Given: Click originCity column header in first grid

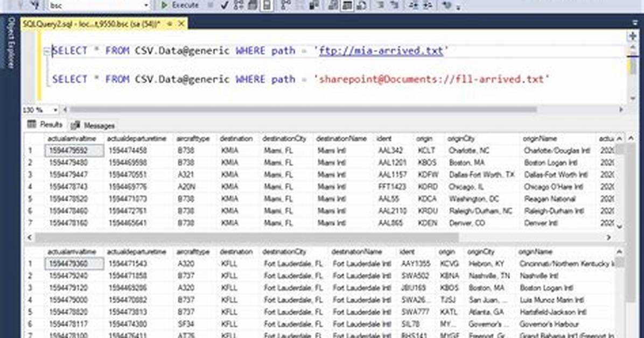Looking at the screenshot, I should pos(481,139).
